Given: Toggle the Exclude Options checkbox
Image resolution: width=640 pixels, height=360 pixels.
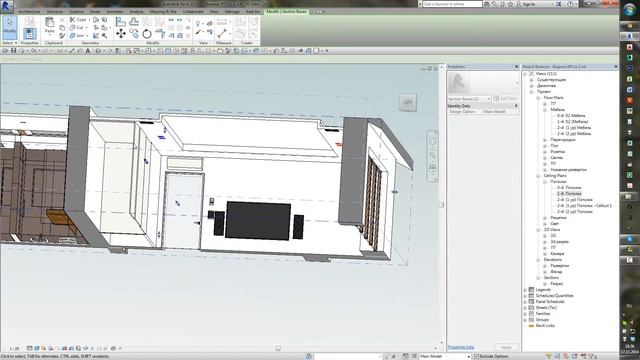Looking at the screenshot, I should click(x=476, y=356).
